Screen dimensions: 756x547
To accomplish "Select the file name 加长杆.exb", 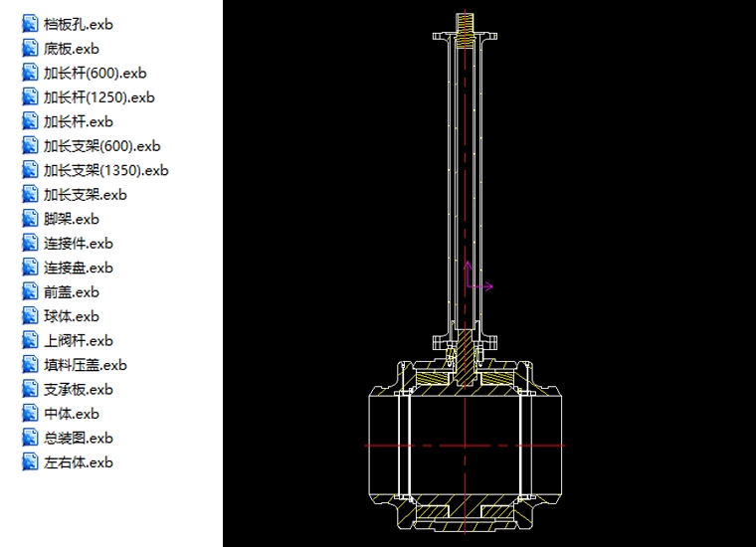I will 78,121.
